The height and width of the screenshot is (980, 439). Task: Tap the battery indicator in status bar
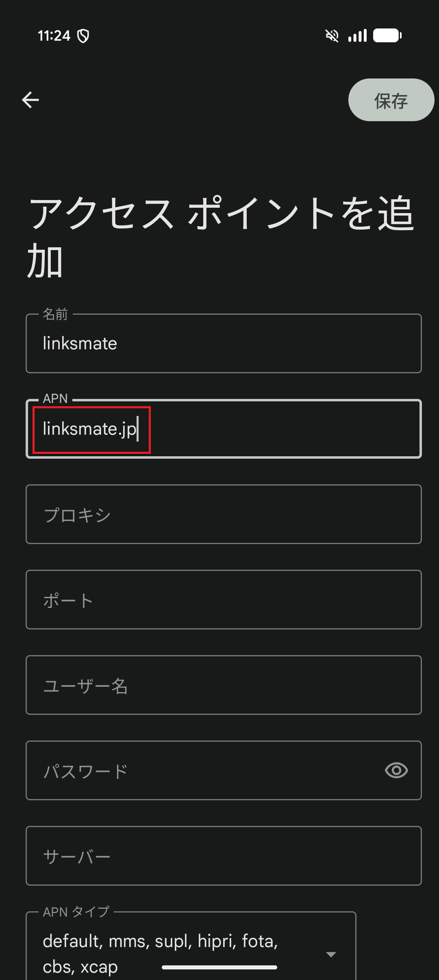[387, 36]
